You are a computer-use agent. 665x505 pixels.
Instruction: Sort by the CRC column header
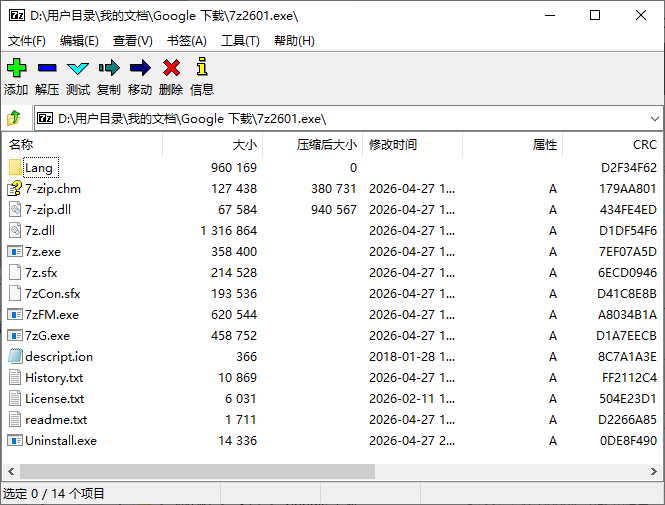pyautogui.click(x=612, y=145)
